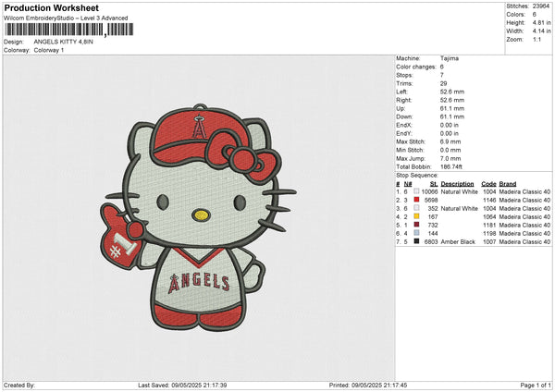
Task: Click the total bobbin value "186.74ft"
Action: click(x=451, y=166)
